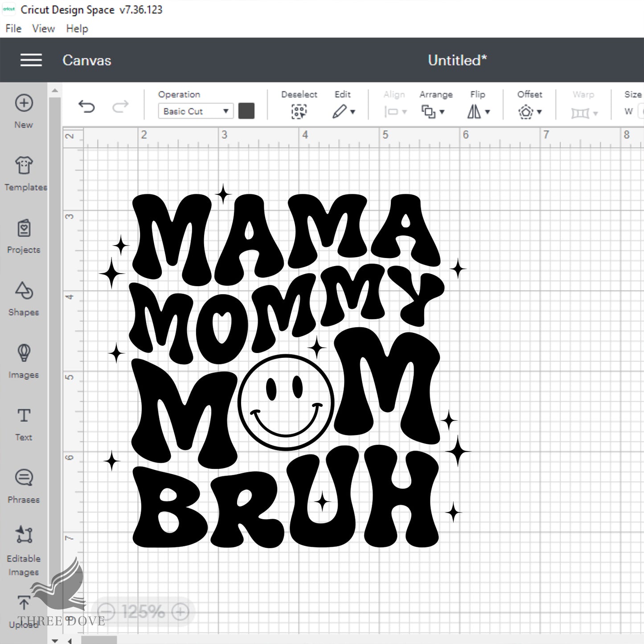This screenshot has width=644, height=644.
Task: Click the sidebar scroll up arrow
Action: (54, 90)
